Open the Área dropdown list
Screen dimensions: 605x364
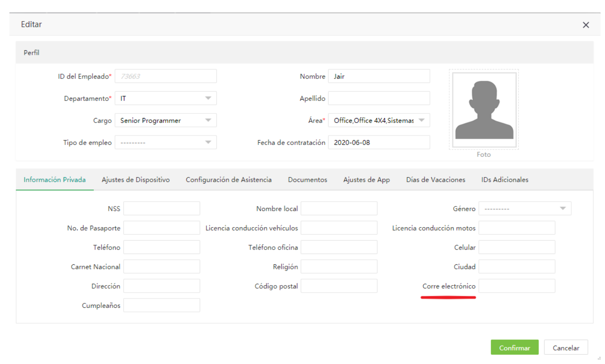pos(379,120)
